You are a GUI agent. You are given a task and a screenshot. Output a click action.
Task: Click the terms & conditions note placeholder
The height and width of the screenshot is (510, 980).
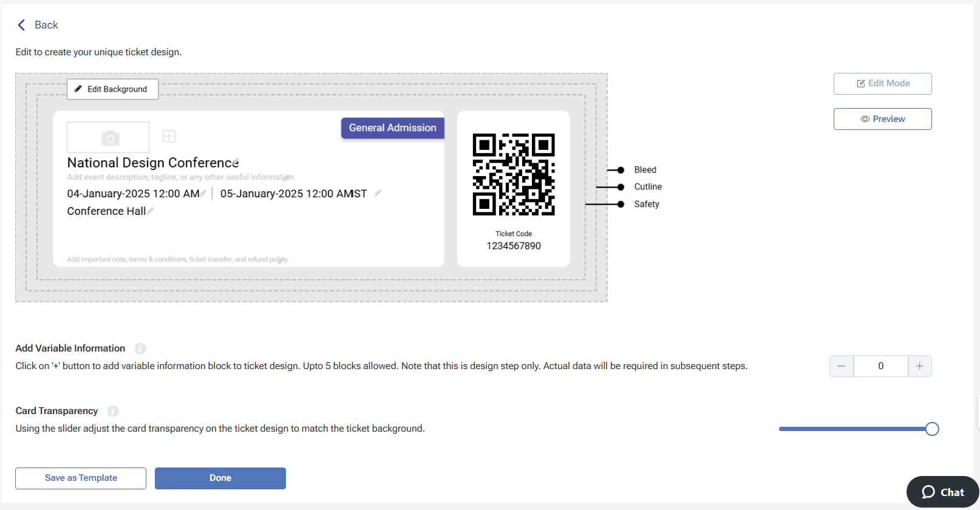coord(178,259)
